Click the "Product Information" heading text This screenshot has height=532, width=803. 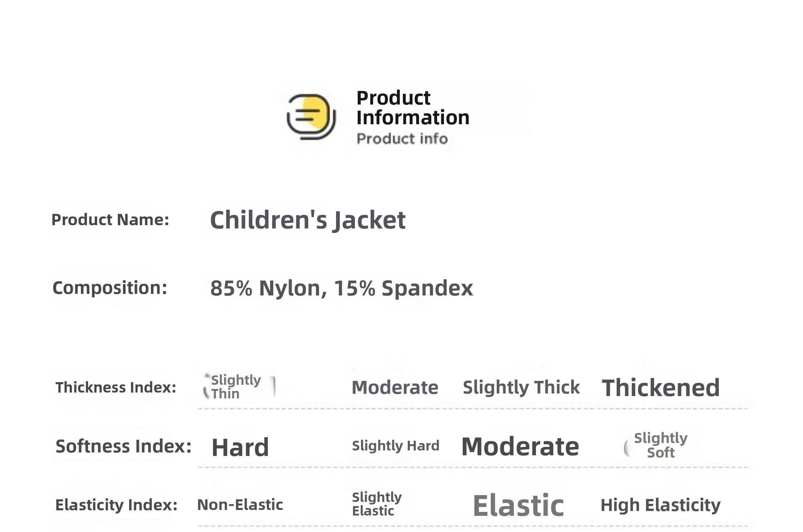413,107
